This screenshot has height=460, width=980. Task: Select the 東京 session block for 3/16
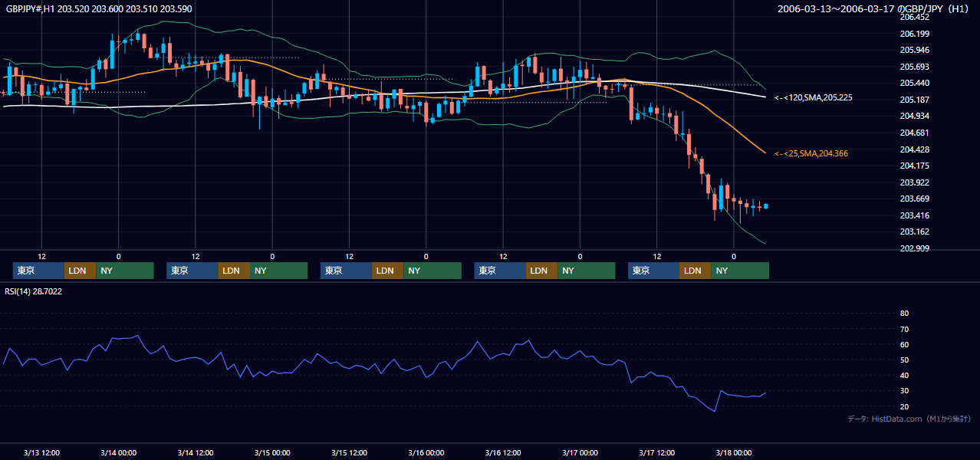[500, 271]
